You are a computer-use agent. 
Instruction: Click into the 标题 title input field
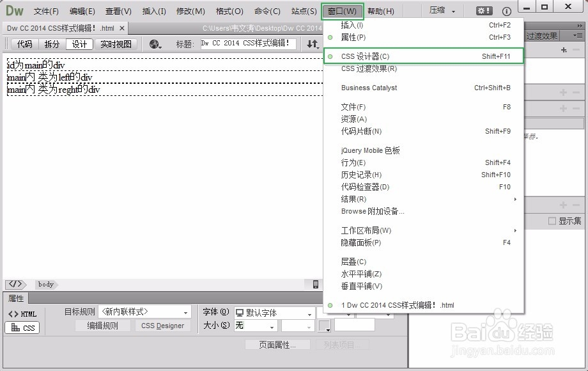click(x=248, y=43)
